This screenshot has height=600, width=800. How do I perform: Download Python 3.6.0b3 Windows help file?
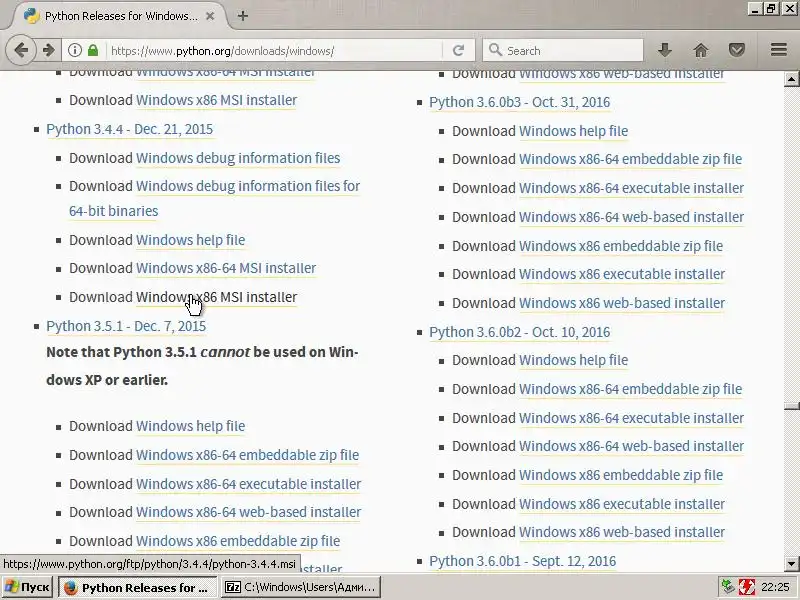pyautogui.click(x=573, y=131)
